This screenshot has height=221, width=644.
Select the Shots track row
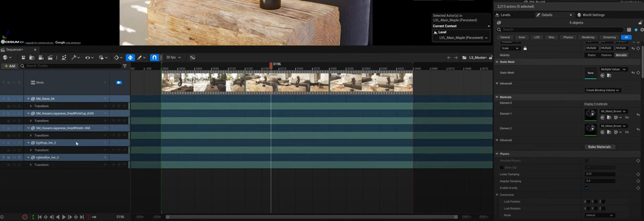[65, 83]
